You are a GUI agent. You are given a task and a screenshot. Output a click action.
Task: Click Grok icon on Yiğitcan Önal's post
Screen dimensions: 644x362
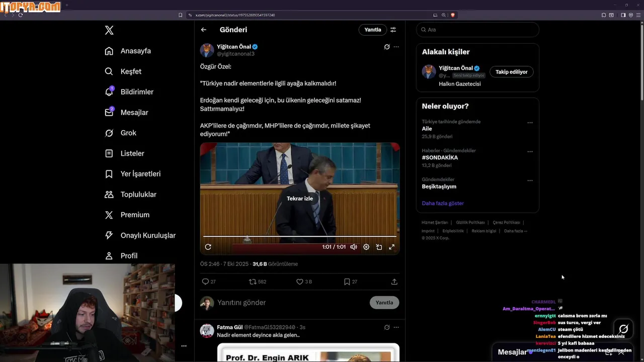[x=386, y=47]
